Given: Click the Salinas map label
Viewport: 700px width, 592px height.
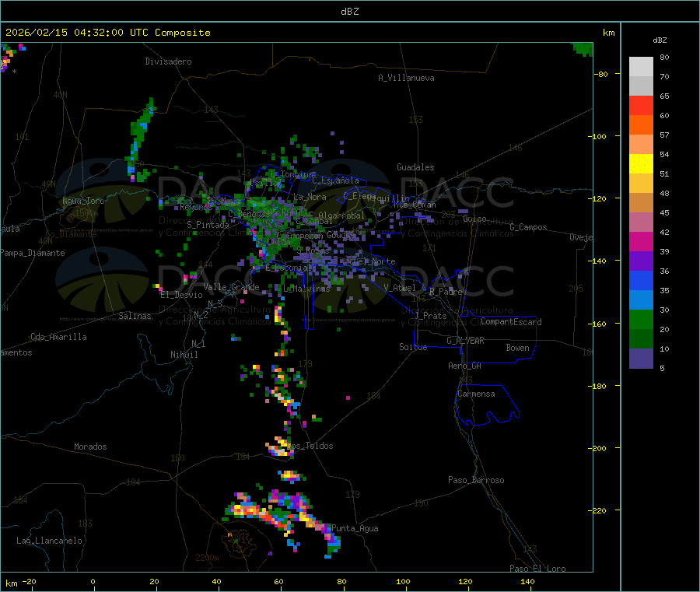Looking at the screenshot, I should [x=135, y=316].
